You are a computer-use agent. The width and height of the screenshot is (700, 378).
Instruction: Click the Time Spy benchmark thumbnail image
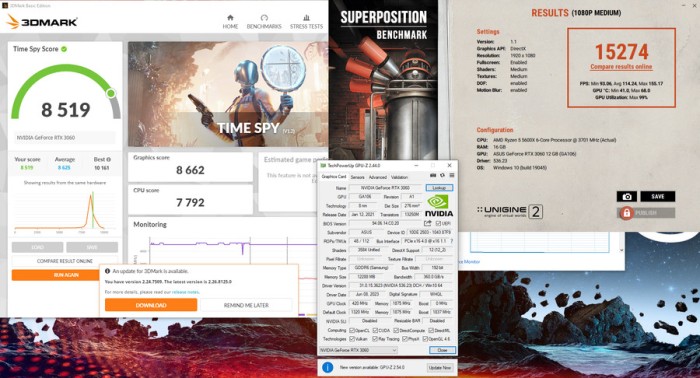[228, 95]
